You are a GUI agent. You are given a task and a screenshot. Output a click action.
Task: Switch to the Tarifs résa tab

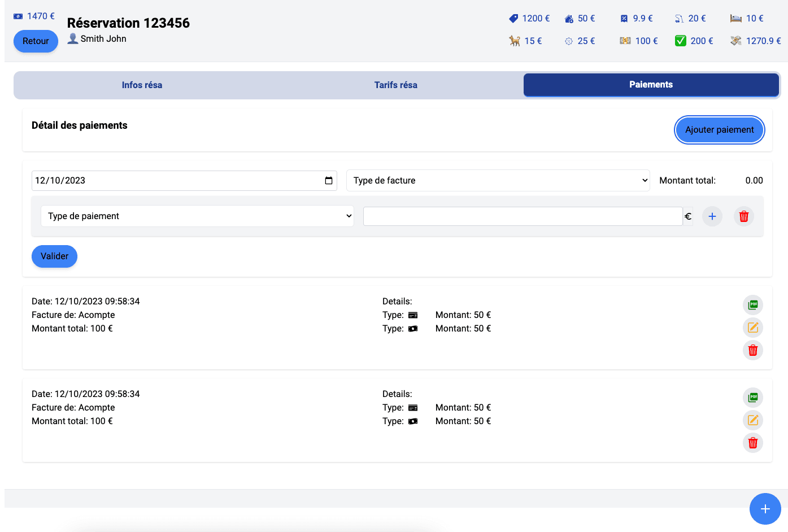pyautogui.click(x=396, y=85)
